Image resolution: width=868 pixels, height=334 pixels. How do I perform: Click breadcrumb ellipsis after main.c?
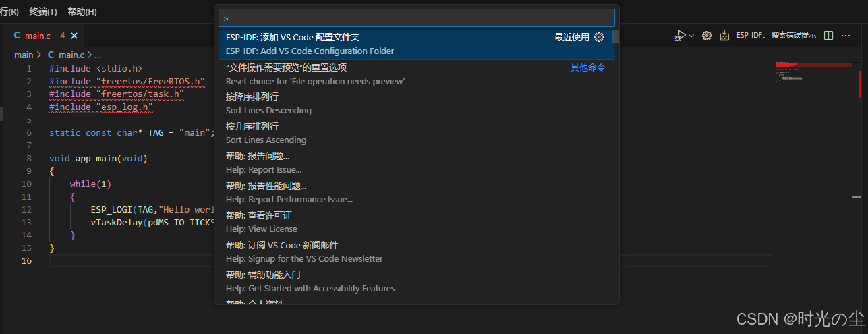coord(97,55)
